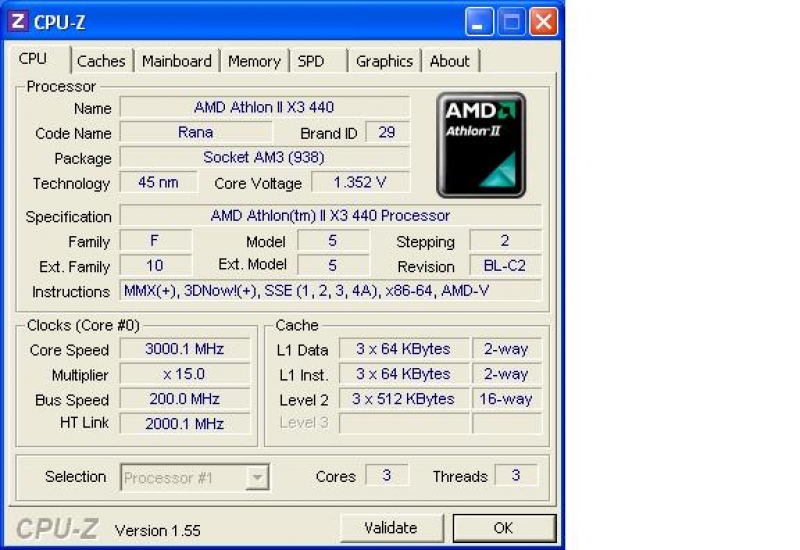Click the Multiplier value x 15.0

[185, 374]
